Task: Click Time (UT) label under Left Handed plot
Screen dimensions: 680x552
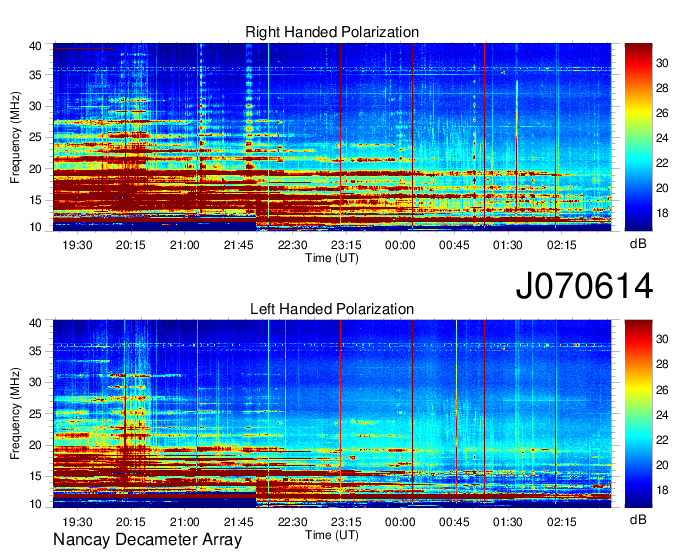Action: (332, 535)
